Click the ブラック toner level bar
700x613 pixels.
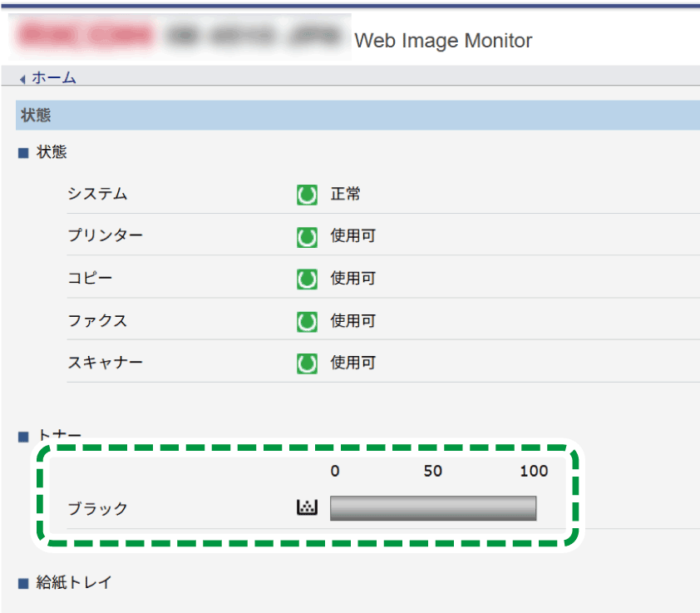[x=432, y=508]
